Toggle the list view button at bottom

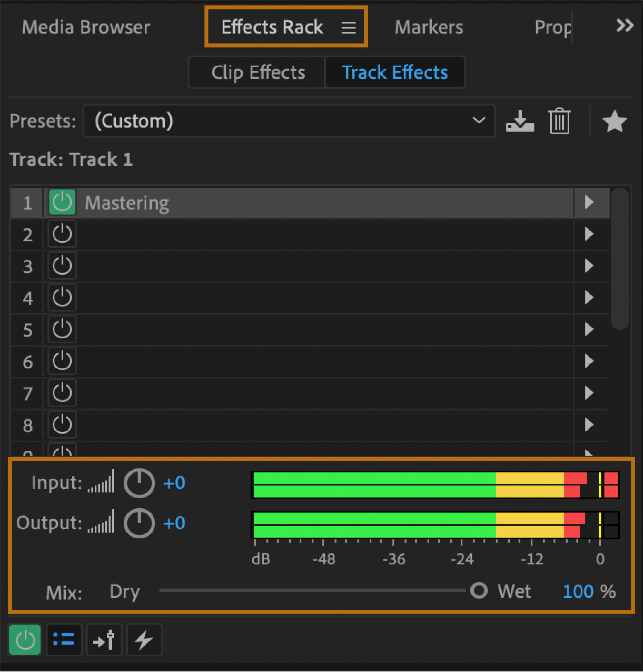64,640
